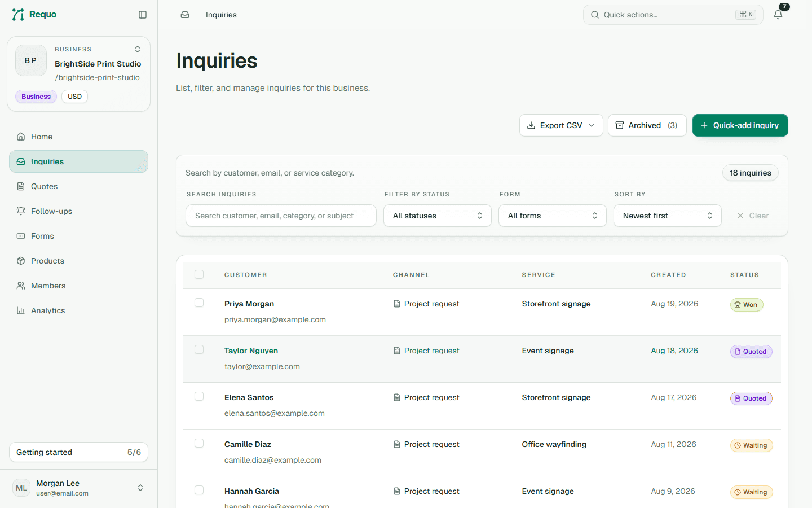This screenshot has width=812, height=508.
Task: Expand the Export CSV chevron
Action: tap(592, 125)
